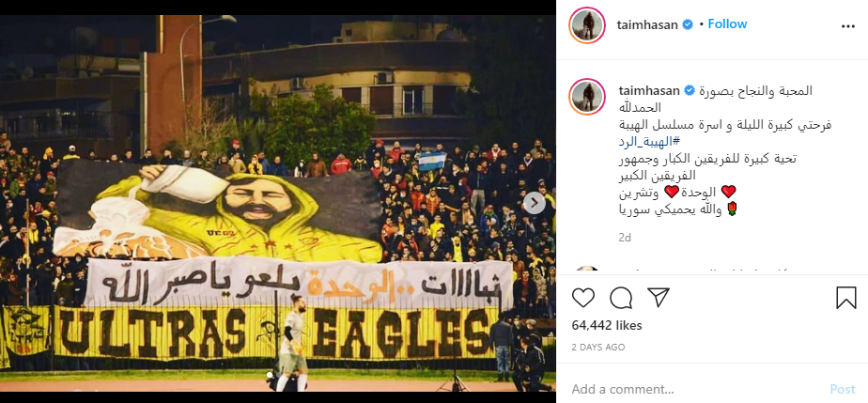Image resolution: width=868 pixels, height=403 pixels.
Task: Open comments via the speech bubble icon
Action: point(621,298)
